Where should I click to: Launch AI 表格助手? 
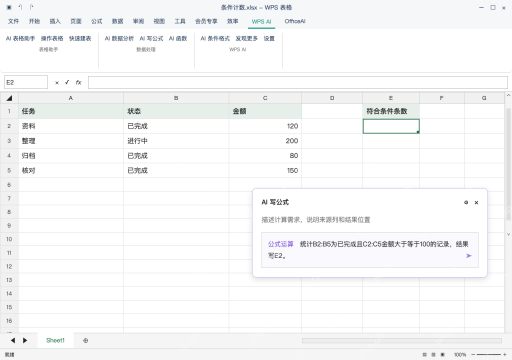[x=20, y=39]
